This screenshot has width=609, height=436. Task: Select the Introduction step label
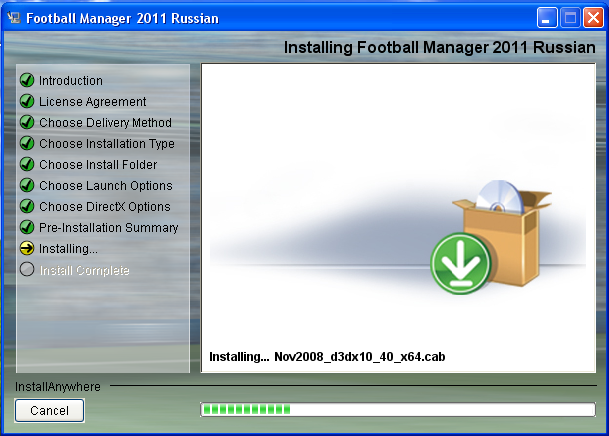pos(71,80)
